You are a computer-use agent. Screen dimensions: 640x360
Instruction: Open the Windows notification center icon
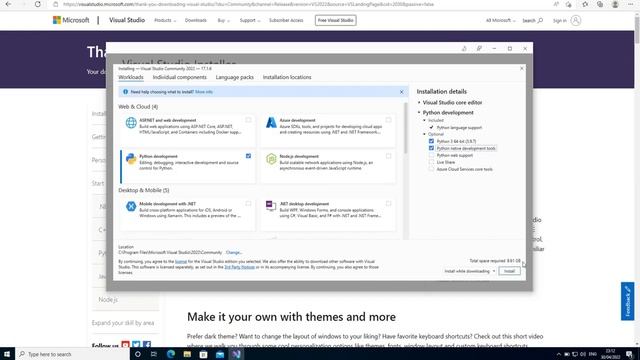pyautogui.click(x=629, y=354)
